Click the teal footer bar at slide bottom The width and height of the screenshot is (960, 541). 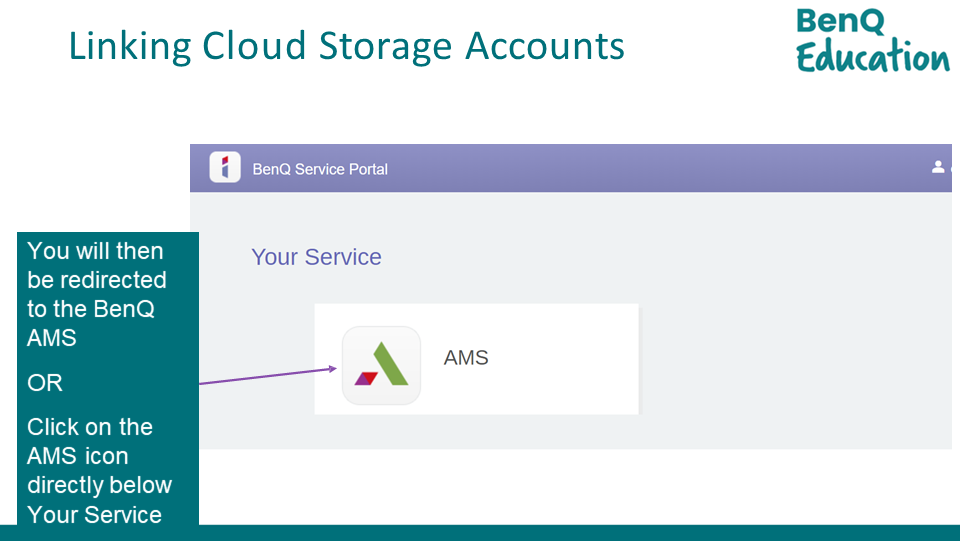click(x=580, y=532)
